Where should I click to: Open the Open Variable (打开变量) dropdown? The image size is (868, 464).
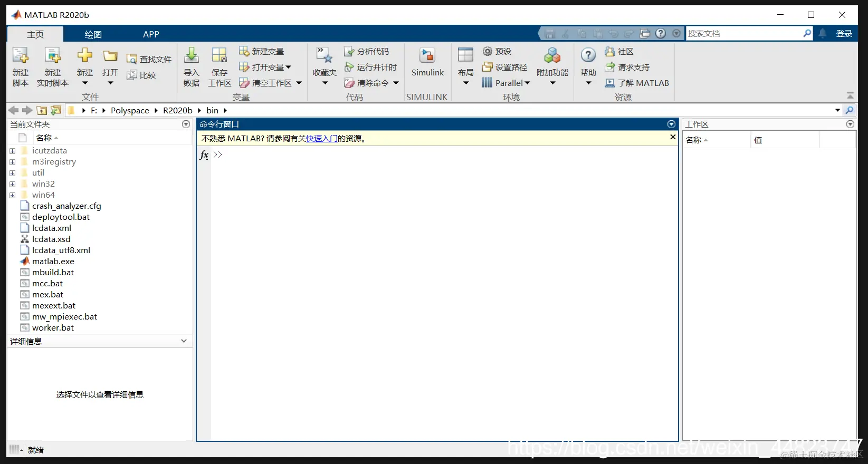coord(265,67)
